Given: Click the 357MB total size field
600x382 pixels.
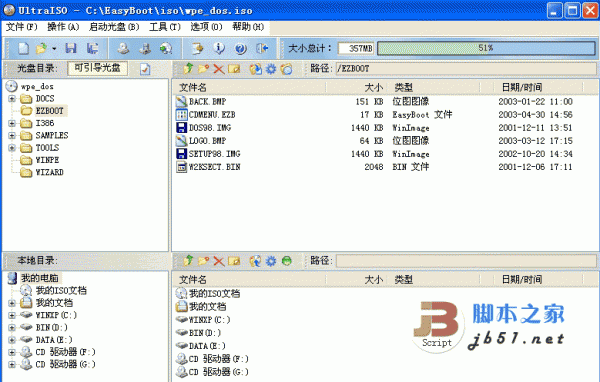Looking at the screenshot, I should pos(356,48).
